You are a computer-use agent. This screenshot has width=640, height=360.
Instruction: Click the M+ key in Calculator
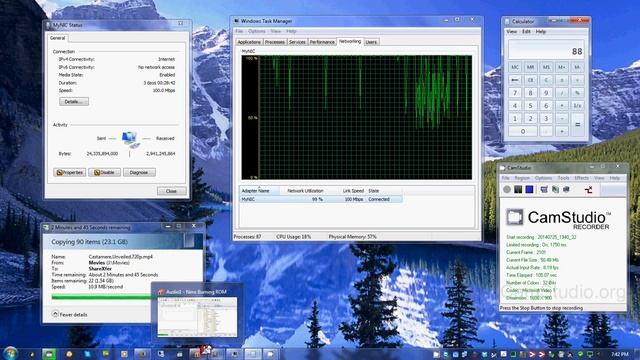point(562,67)
